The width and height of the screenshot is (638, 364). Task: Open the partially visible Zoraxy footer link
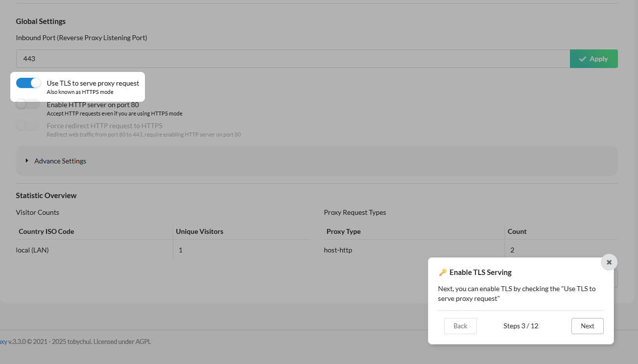pyautogui.click(x=3, y=341)
